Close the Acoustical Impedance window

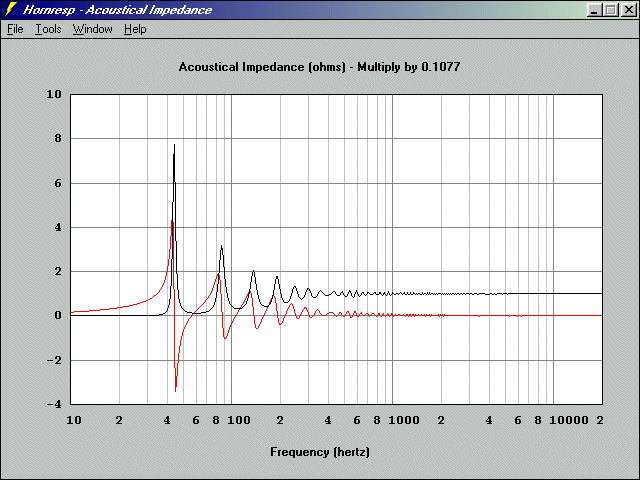629,10
